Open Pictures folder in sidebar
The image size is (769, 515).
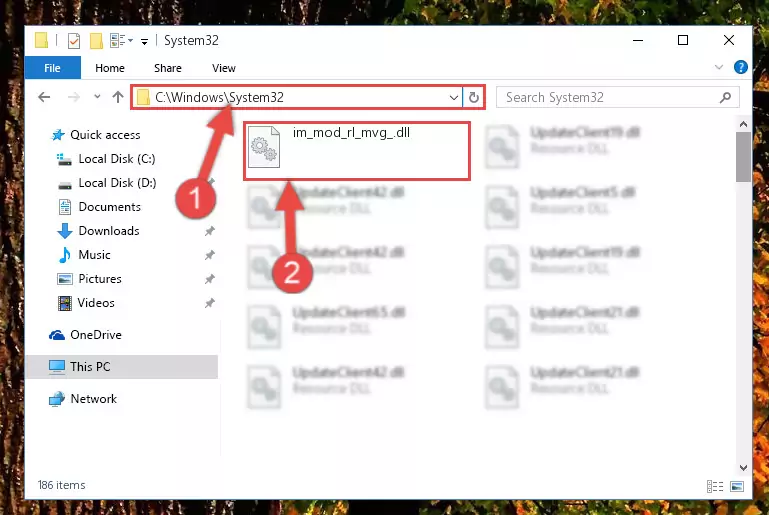(100, 279)
